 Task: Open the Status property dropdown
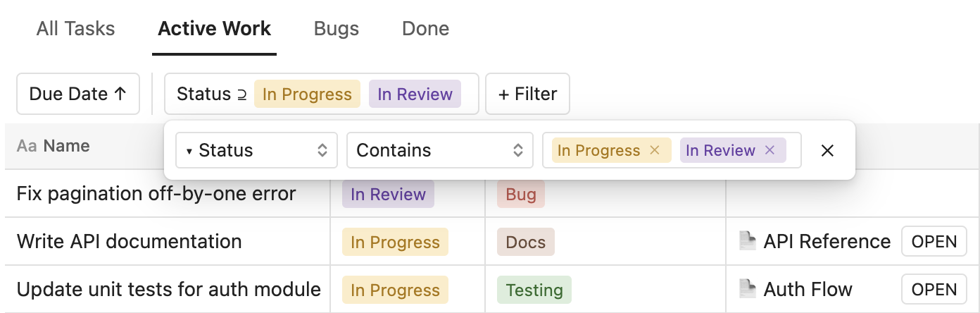256,150
